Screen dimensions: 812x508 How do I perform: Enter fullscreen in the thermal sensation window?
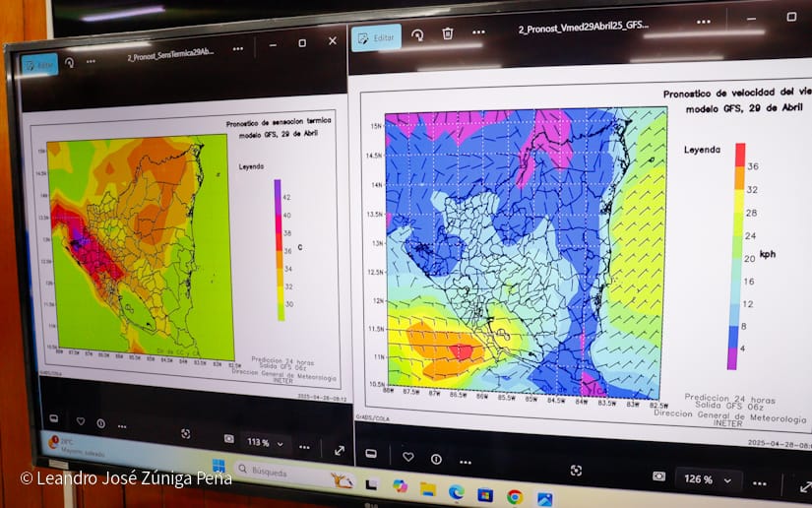pos(340,450)
